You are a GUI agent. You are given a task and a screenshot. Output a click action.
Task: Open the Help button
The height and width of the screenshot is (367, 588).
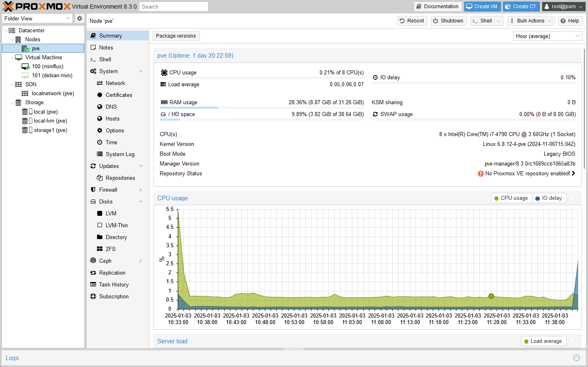pos(569,21)
